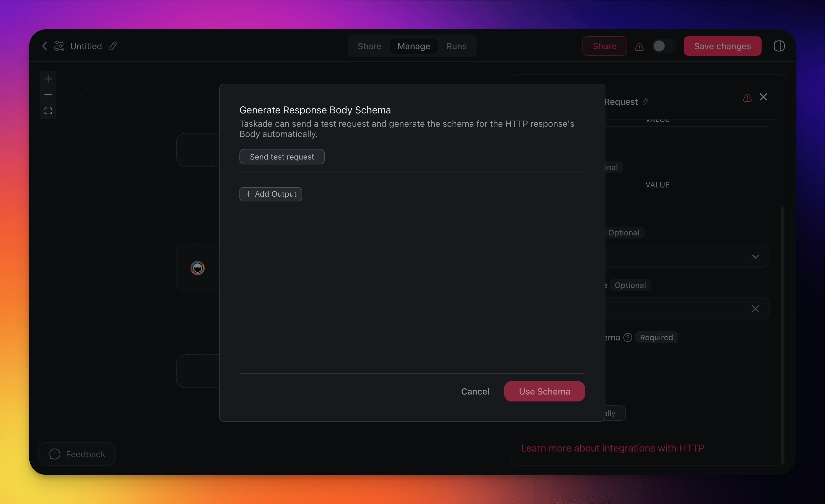Viewport: 825px width, 504px height.
Task: Select the Manage tab
Action: coord(414,46)
